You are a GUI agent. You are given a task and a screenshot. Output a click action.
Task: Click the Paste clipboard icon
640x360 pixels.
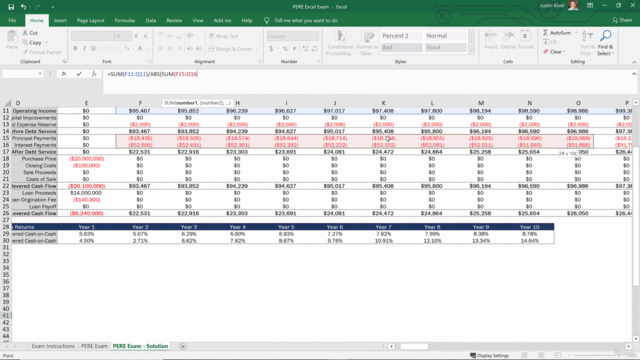click(x=12, y=40)
